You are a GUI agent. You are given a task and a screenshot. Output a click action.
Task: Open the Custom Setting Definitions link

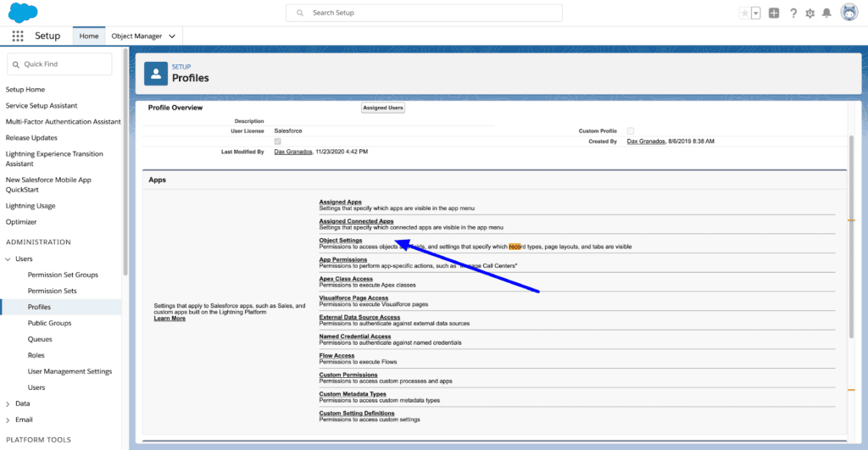[x=357, y=414]
